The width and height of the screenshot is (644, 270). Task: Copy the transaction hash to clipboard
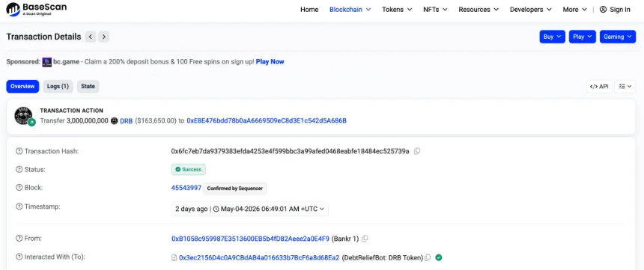click(417, 151)
